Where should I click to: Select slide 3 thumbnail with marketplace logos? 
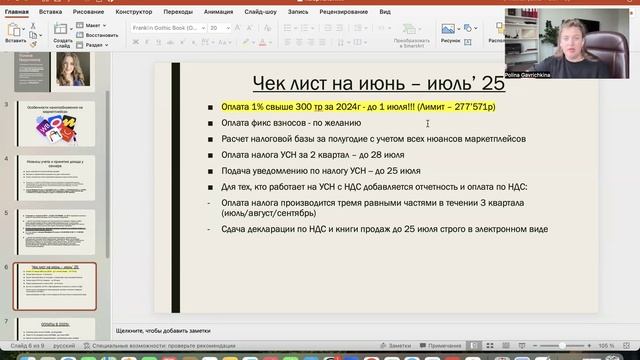[x=56, y=124]
